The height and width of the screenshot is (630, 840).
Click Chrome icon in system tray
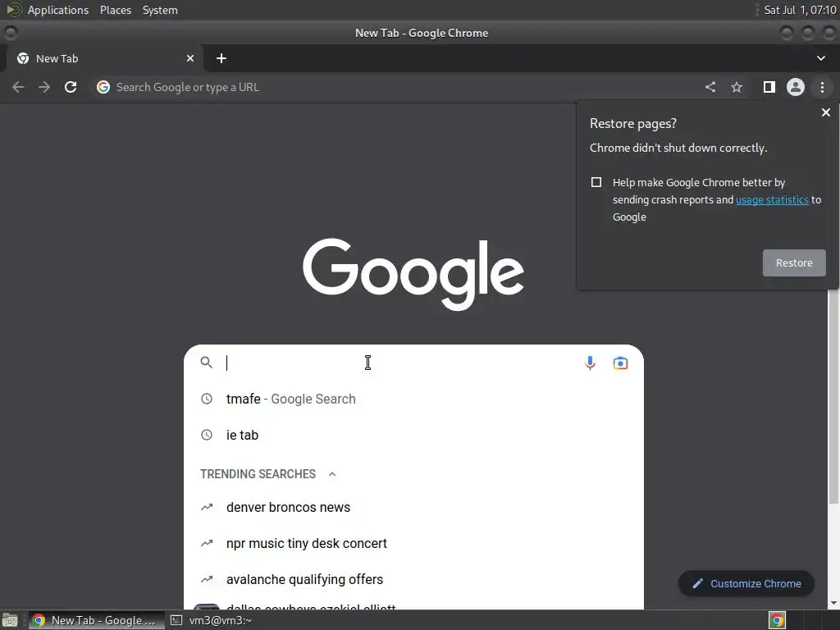point(778,620)
